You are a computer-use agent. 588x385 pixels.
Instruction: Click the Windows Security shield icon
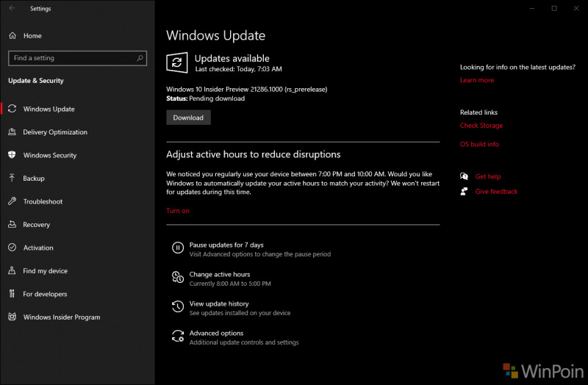[12, 155]
